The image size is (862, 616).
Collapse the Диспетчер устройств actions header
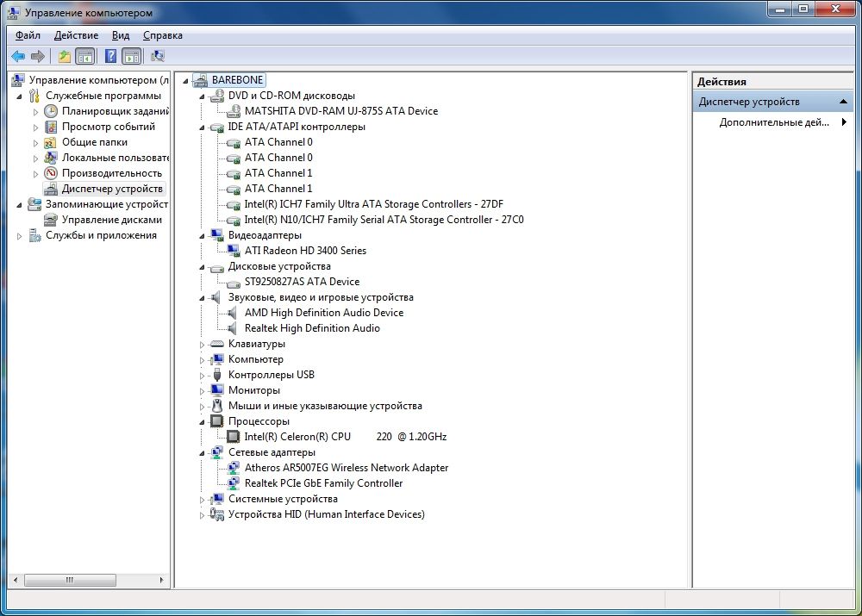pos(843,102)
